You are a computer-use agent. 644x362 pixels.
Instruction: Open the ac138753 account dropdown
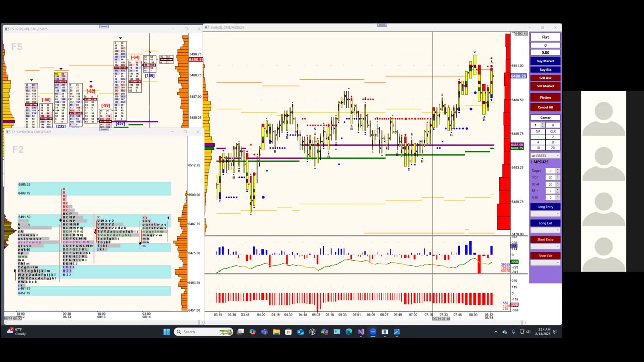[x=545, y=156]
